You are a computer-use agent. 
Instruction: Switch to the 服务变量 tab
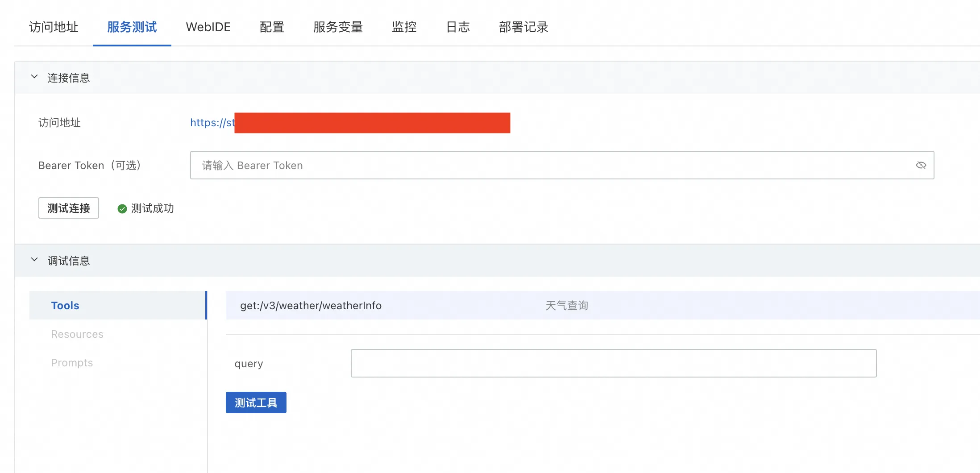338,27
